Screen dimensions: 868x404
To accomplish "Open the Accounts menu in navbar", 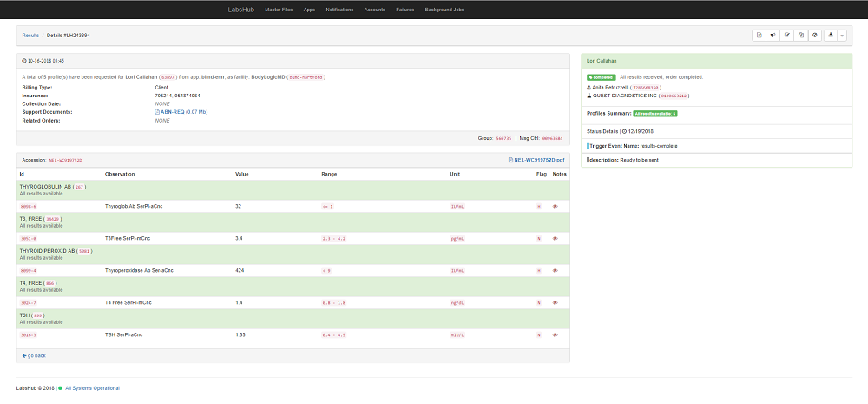I will 375,9.
